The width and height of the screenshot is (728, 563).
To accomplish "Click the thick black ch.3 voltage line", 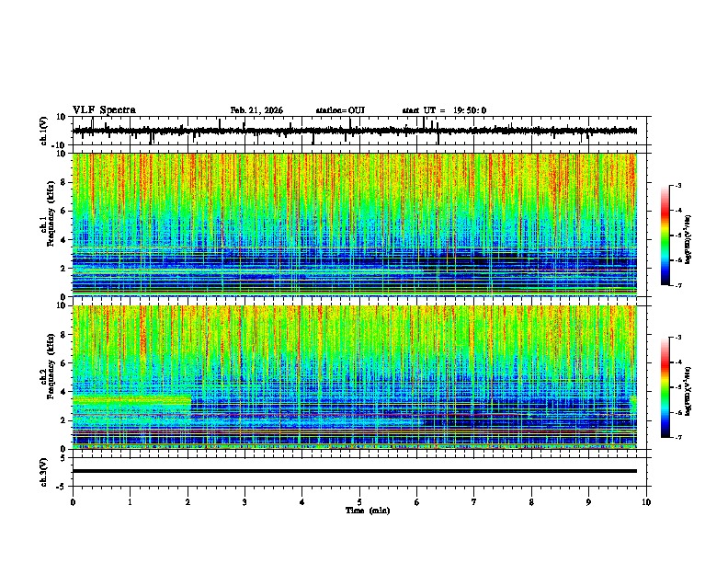I will point(355,471).
